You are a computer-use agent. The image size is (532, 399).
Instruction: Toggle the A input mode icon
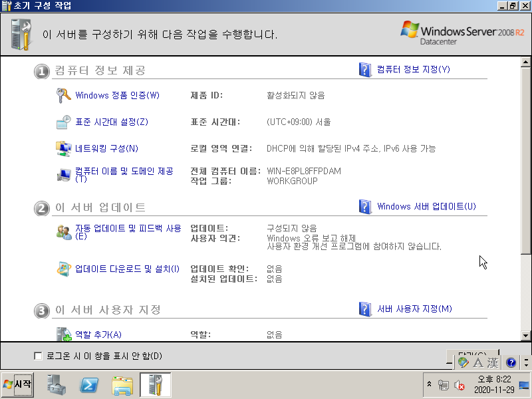tap(478, 362)
